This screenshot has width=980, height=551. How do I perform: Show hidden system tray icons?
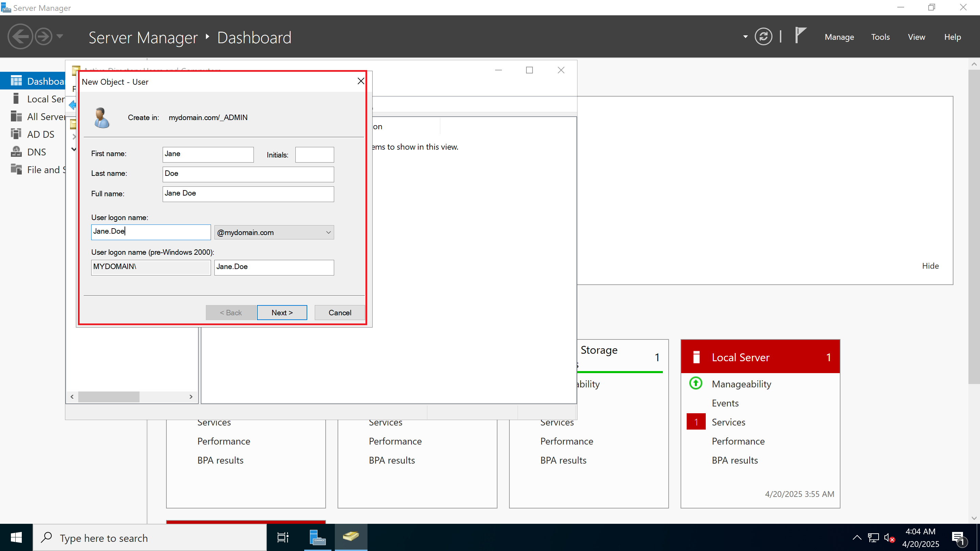coord(857,537)
